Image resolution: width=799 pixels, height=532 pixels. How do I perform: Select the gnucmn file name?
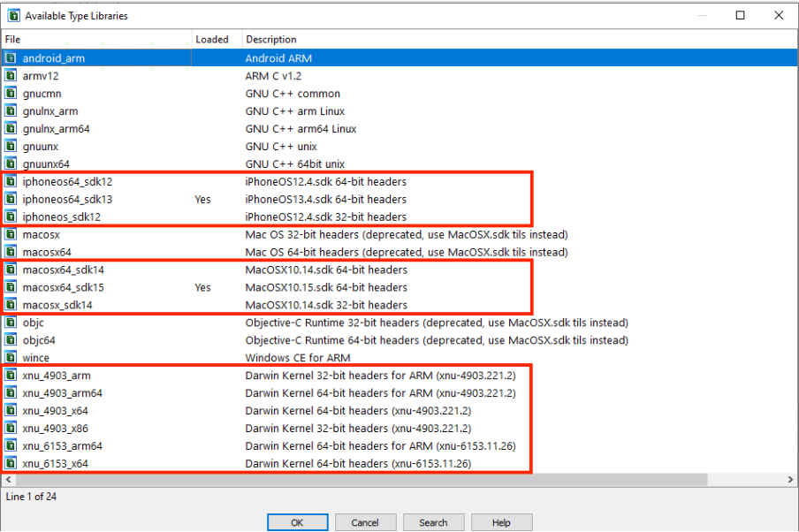[x=42, y=94]
